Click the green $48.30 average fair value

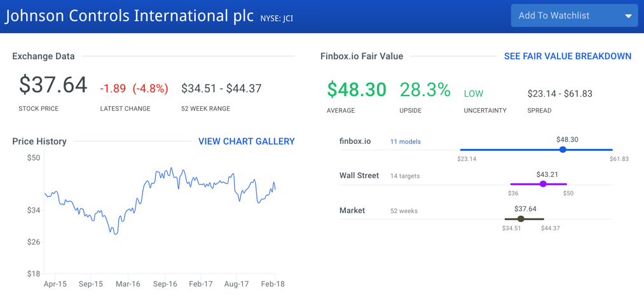tap(357, 89)
